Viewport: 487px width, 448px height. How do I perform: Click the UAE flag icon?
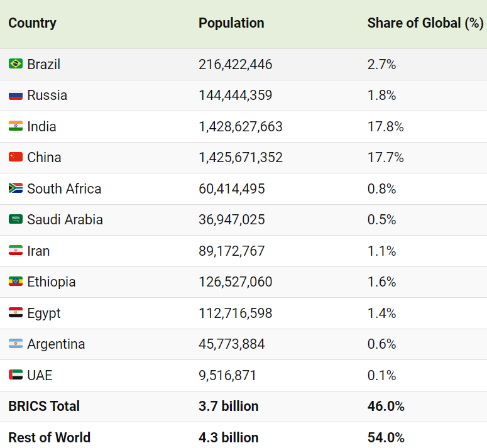pos(16,375)
